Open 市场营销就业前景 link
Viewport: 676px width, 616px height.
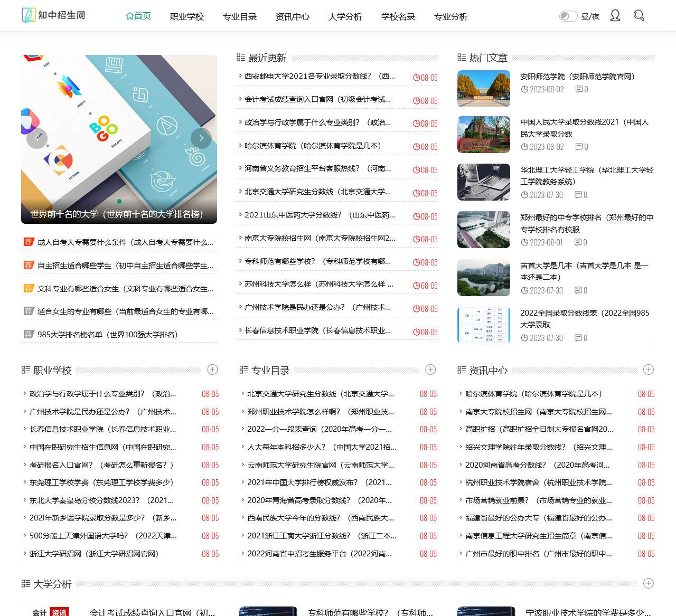(539, 500)
